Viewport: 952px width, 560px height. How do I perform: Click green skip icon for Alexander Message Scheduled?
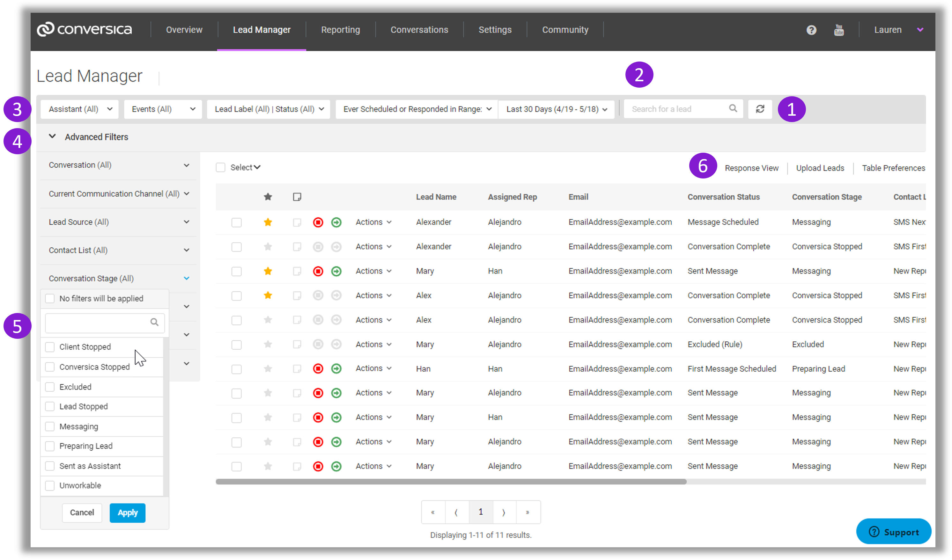point(336,222)
